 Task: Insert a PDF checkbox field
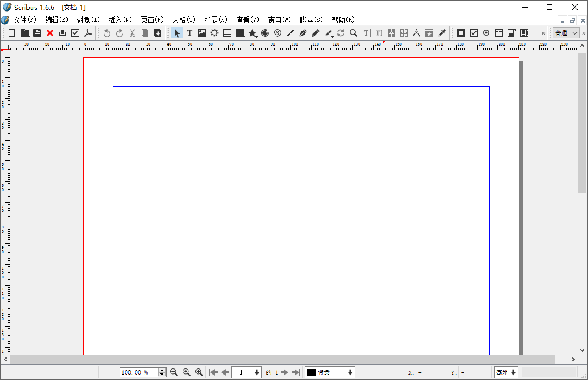pyautogui.click(x=473, y=32)
